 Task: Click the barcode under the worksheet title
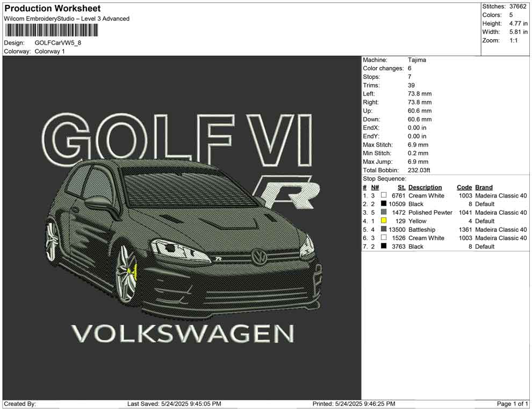click(51, 30)
